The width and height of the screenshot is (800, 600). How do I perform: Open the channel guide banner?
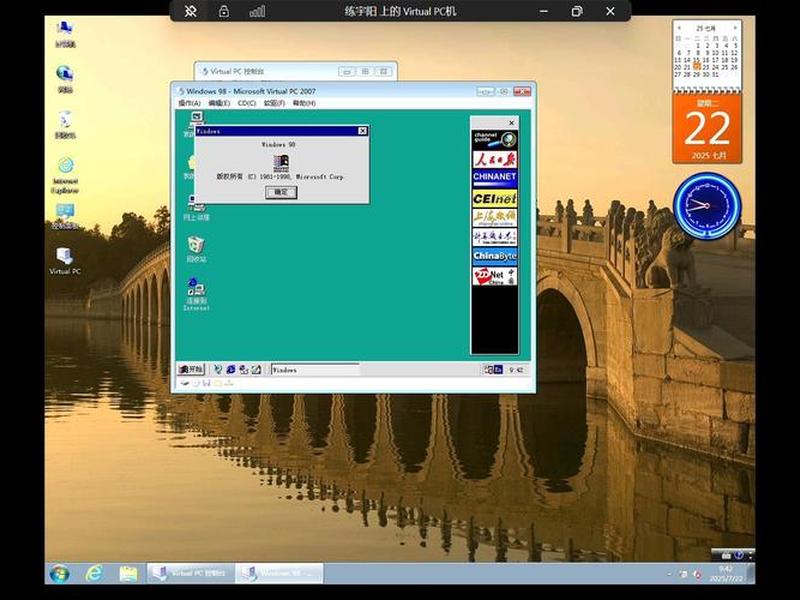click(x=494, y=139)
